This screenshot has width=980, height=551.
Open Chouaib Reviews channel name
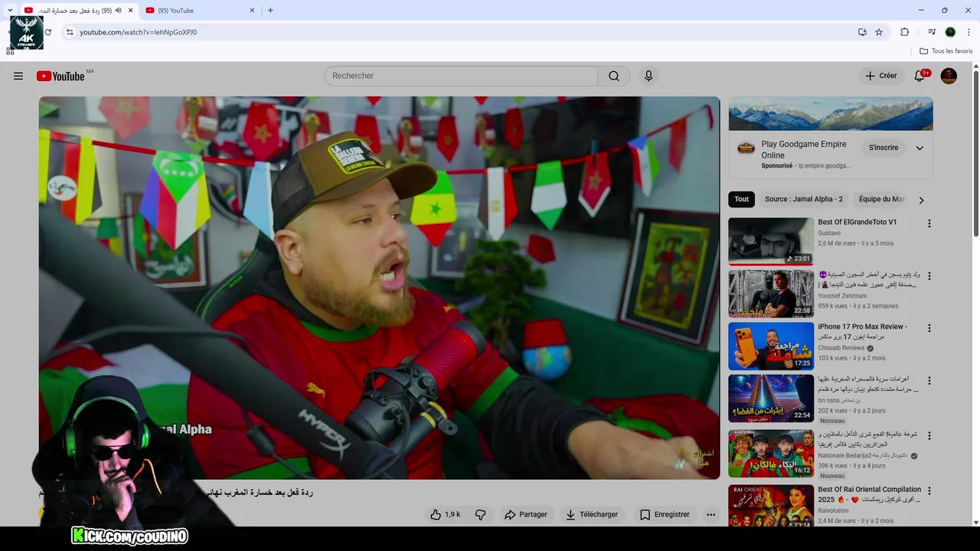tap(841, 347)
